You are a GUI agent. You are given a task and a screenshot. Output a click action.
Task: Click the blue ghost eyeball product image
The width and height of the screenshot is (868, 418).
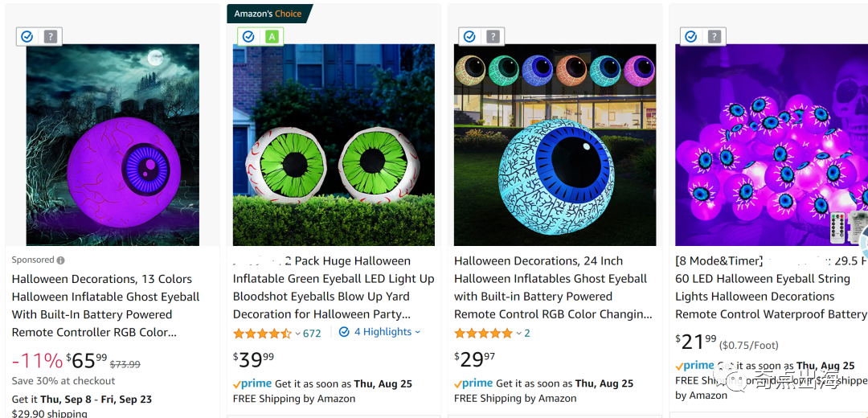coord(555,145)
